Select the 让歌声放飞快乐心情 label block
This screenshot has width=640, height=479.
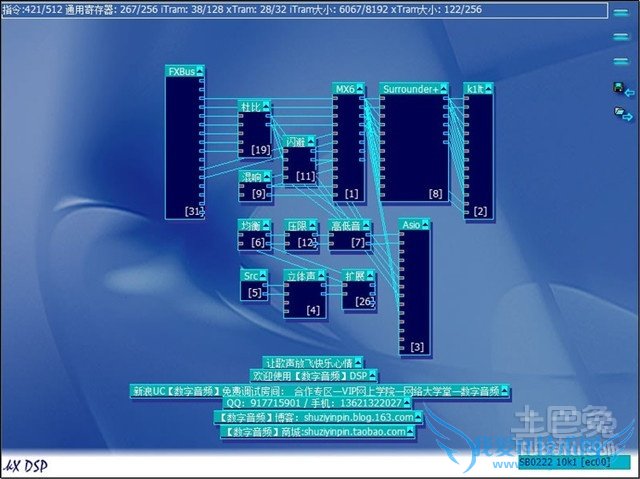(312, 362)
